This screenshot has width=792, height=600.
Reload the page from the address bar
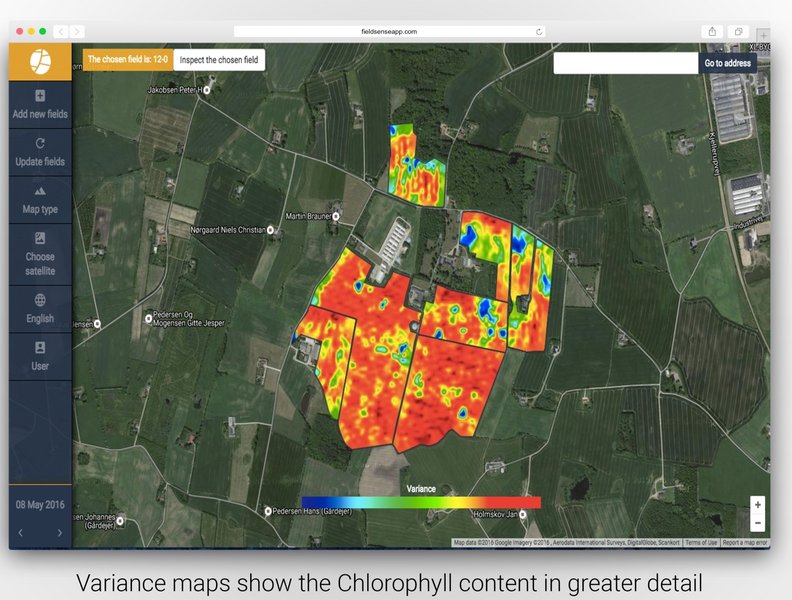[539, 31]
